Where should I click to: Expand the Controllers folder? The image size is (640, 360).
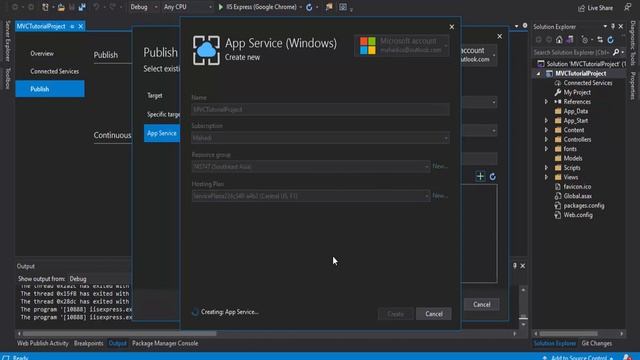tap(547, 139)
